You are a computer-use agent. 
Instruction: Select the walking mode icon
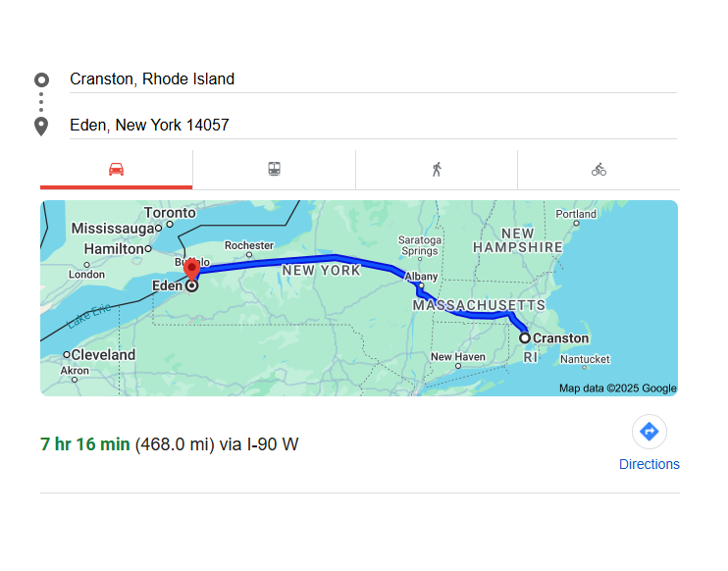(x=437, y=170)
